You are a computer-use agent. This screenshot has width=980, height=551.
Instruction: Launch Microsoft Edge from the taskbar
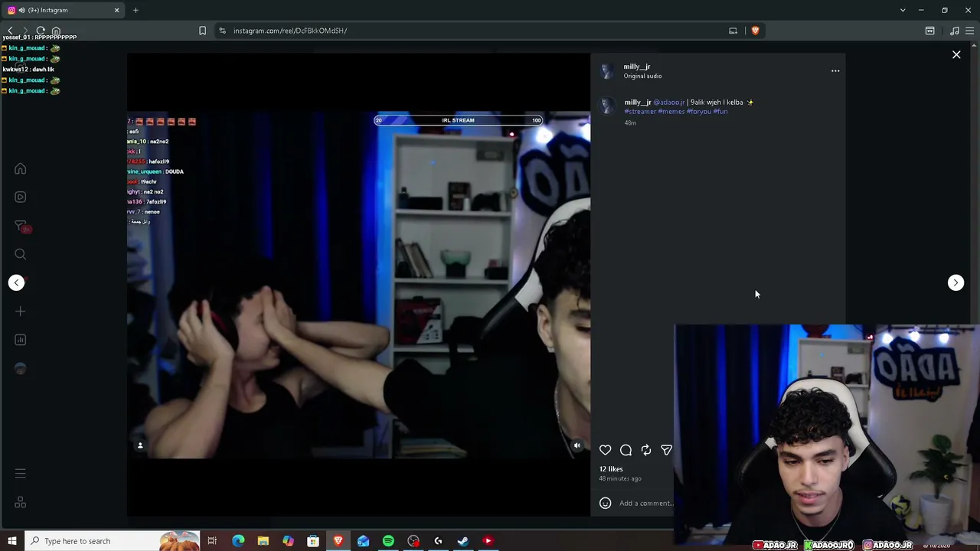point(238,541)
